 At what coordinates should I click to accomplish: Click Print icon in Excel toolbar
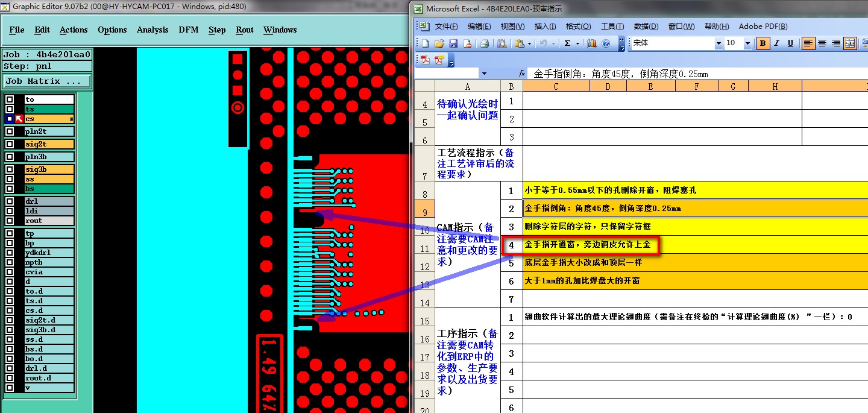(x=483, y=43)
